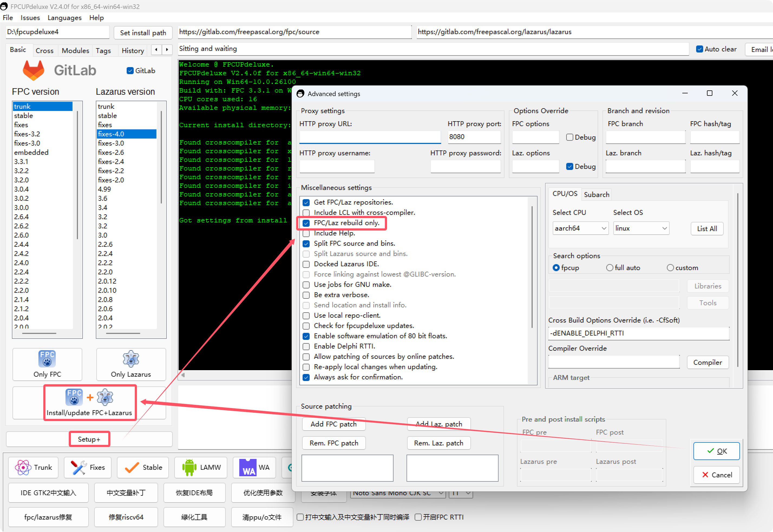This screenshot has height=532, width=773.
Task: Click the WA WebAssembly icon button
Action: [255, 467]
